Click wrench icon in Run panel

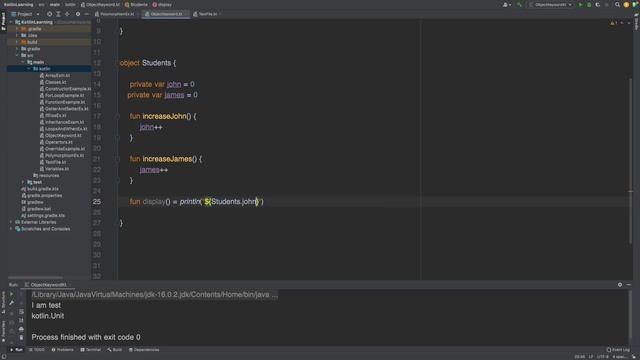(x=11, y=303)
